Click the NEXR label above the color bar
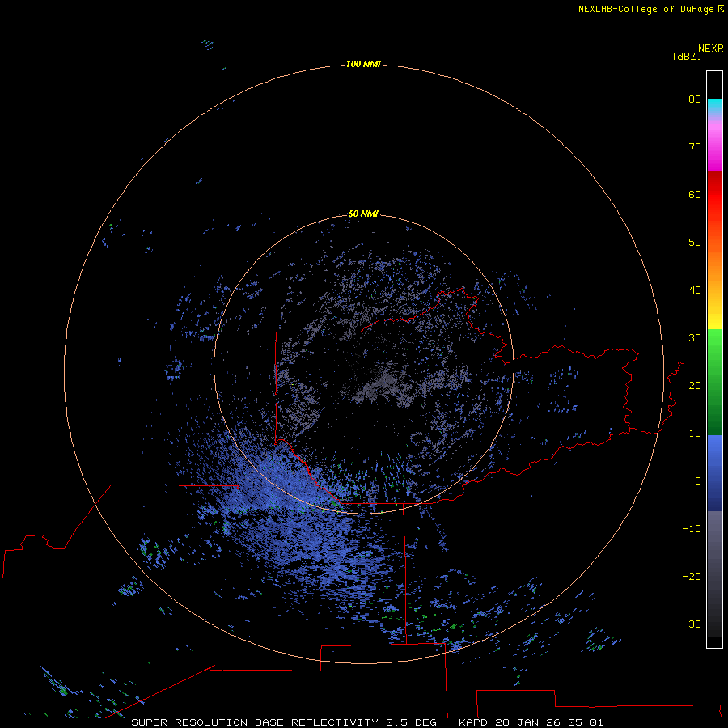Viewport: 728px width, 728px height. pyautogui.click(x=711, y=49)
